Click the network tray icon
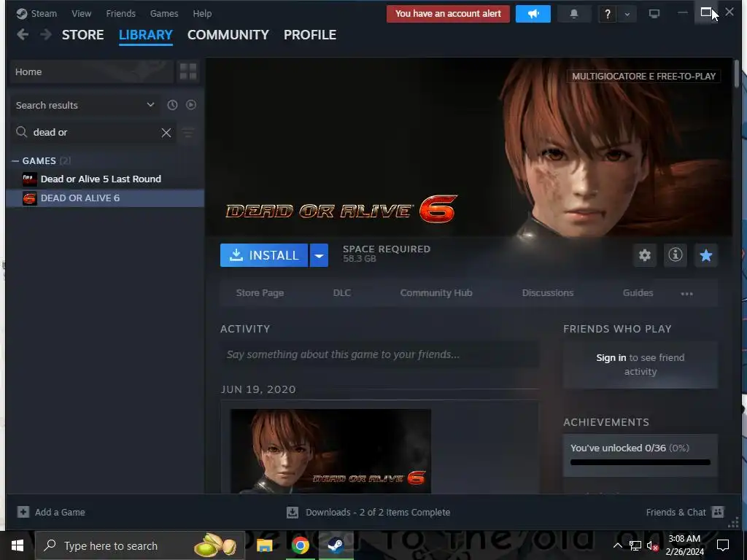This screenshot has height=560, width=747. click(x=635, y=545)
